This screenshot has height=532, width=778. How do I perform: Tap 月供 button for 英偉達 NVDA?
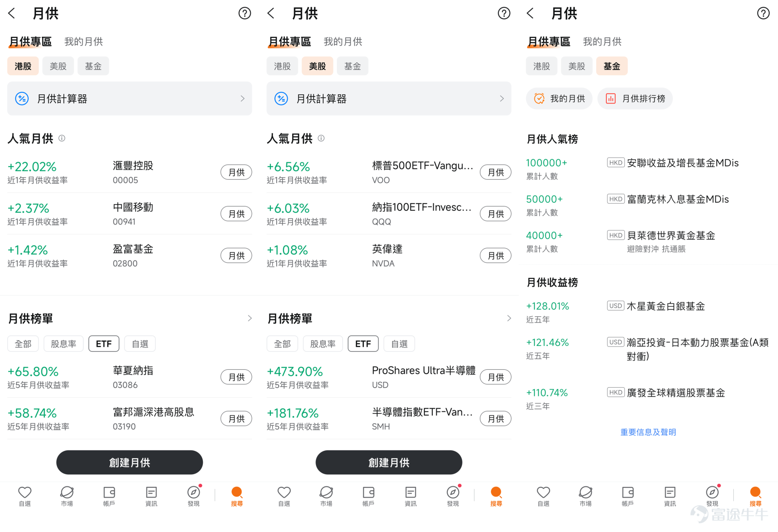495,256
